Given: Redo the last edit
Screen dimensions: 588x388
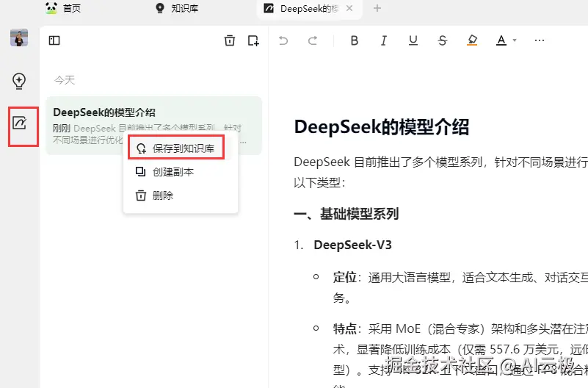Looking at the screenshot, I should coord(313,40).
